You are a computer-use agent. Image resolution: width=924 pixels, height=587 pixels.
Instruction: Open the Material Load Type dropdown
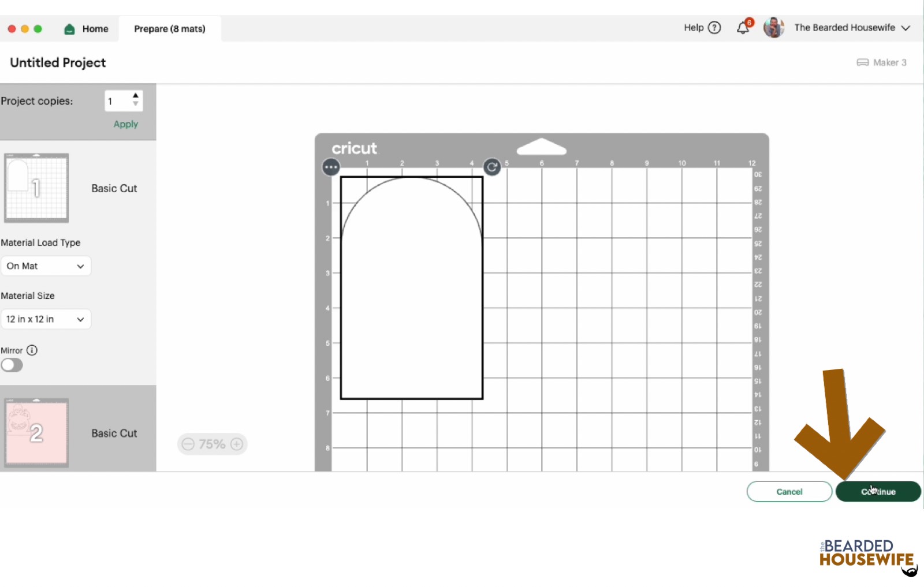[46, 266]
